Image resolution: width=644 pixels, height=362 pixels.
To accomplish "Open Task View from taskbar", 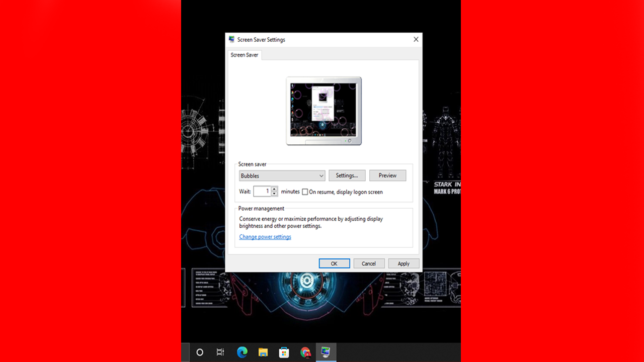I will (x=220, y=352).
